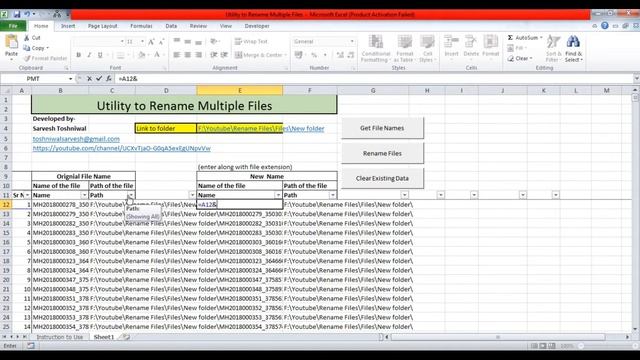The height and width of the screenshot is (360, 640).
Task: Toggle Underline formatting
Action: click(100, 55)
